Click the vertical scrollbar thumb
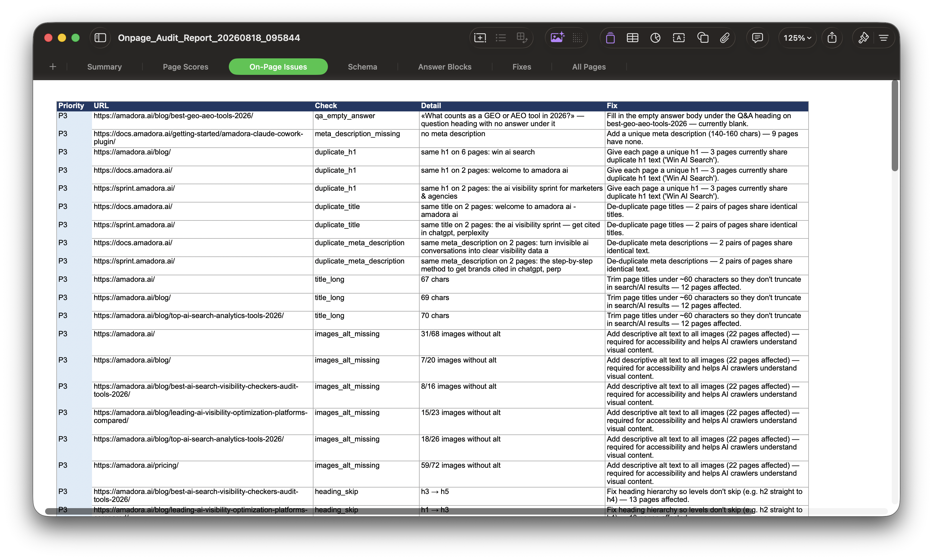Image resolution: width=933 pixels, height=560 pixels. click(895, 126)
